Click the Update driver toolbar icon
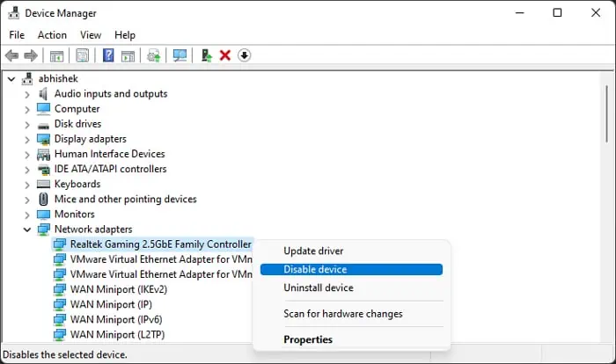 154,55
